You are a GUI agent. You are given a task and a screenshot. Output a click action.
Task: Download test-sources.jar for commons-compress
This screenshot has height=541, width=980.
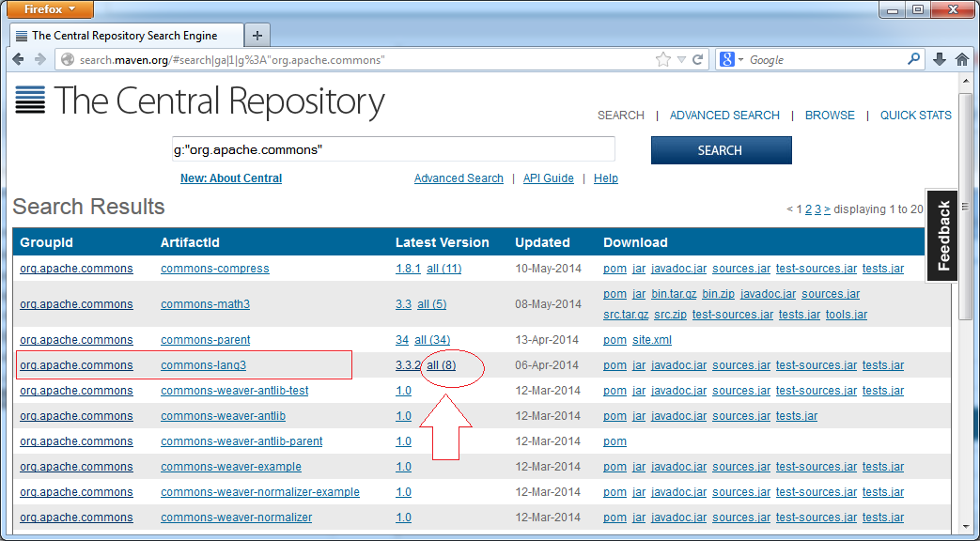[817, 269]
